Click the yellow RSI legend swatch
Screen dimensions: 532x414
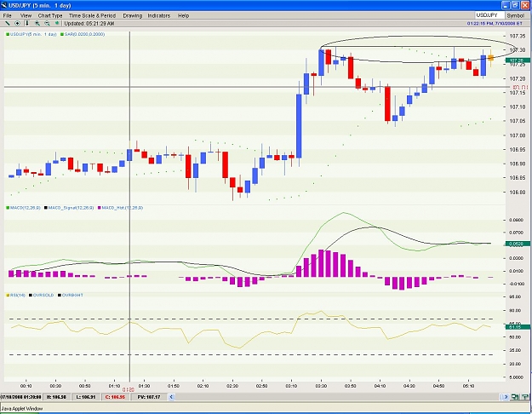point(8,295)
